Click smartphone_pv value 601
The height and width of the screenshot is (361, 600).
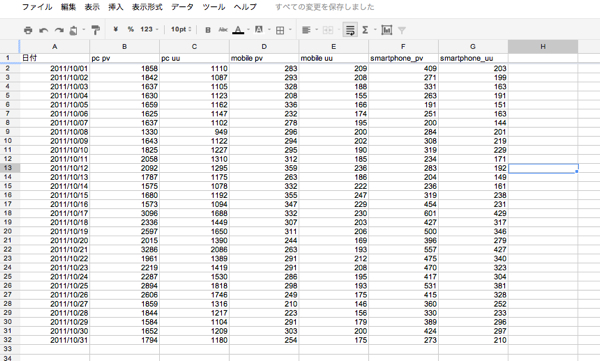pyautogui.click(x=403, y=213)
